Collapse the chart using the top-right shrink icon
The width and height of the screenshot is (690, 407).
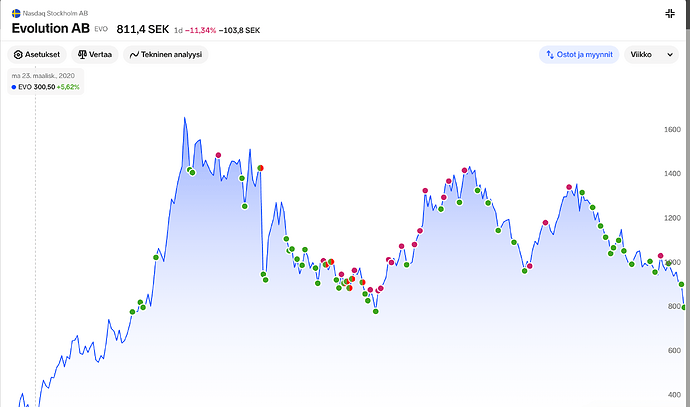pyautogui.click(x=669, y=14)
